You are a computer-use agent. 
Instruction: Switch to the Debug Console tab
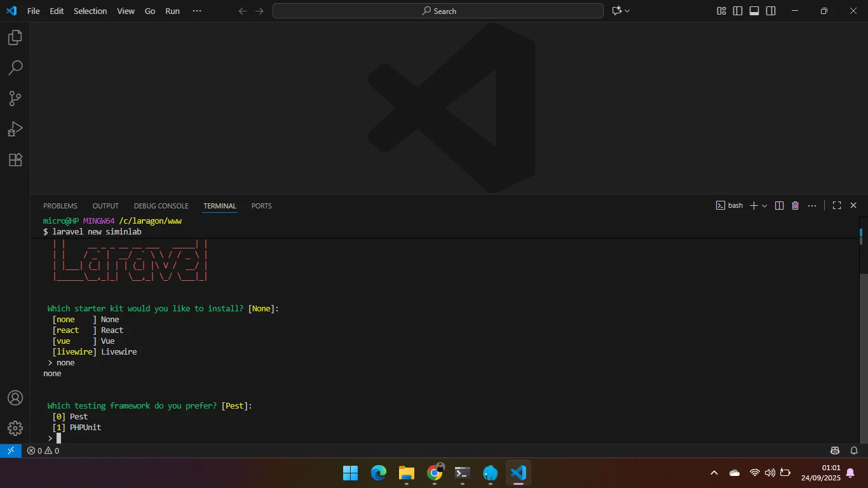click(x=161, y=206)
